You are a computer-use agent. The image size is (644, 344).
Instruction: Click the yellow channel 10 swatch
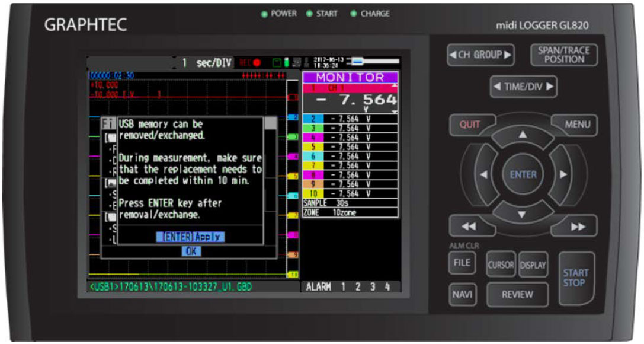[313, 193]
